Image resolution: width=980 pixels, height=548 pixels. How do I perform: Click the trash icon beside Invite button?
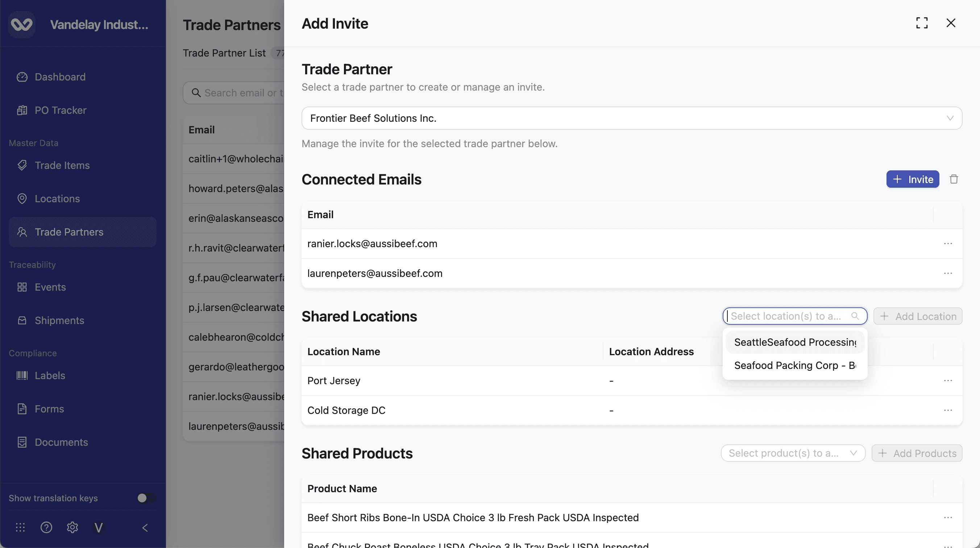pos(954,179)
